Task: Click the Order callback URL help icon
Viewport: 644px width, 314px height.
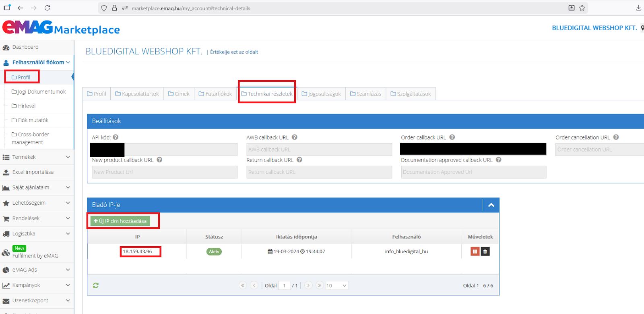Action: 452,137
